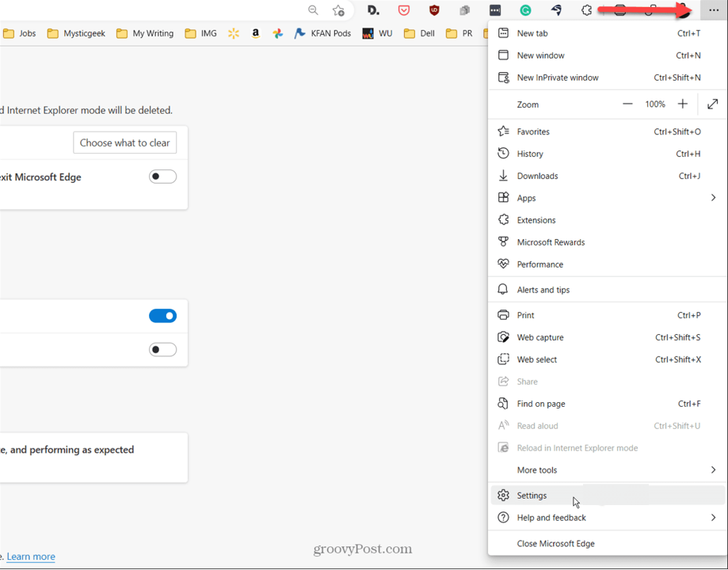Click the Performance heartbeat icon
The width and height of the screenshot is (728, 570).
click(x=503, y=264)
